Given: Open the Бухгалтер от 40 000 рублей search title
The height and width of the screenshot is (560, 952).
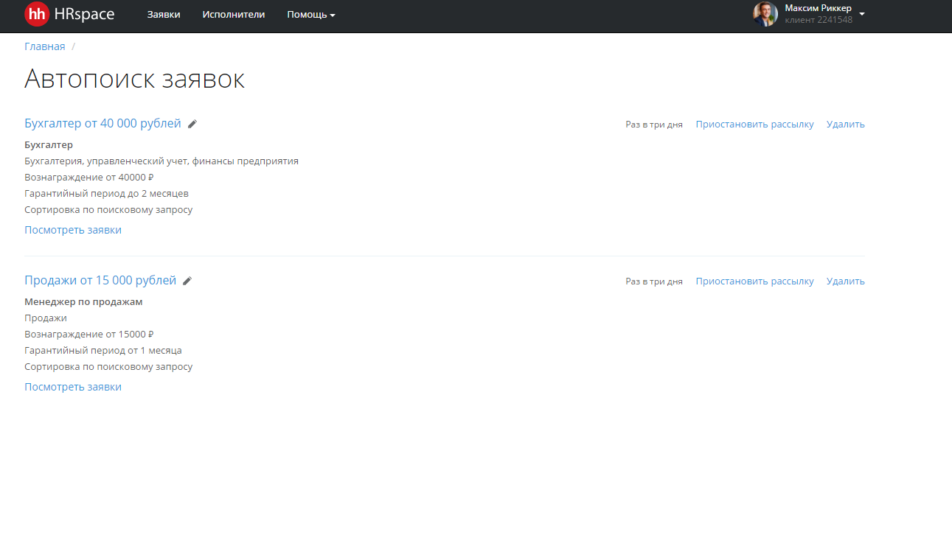Looking at the screenshot, I should click(x=103, y=124).
